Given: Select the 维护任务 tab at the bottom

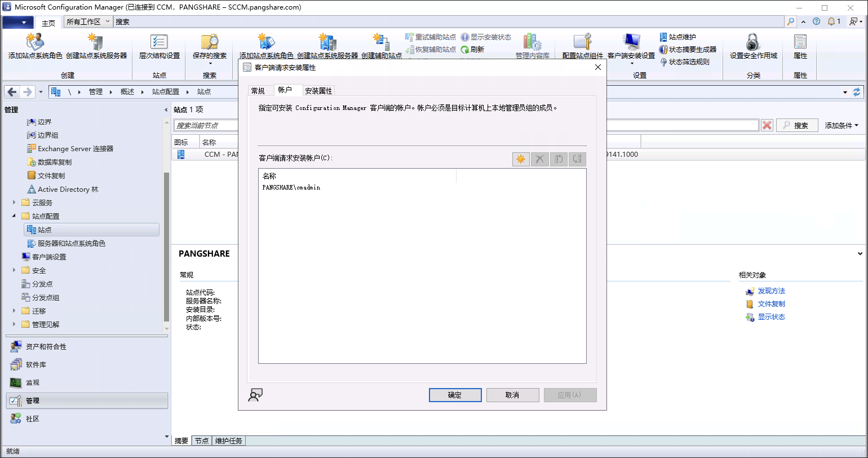Looking at the screenshot, I should [229, 441].
